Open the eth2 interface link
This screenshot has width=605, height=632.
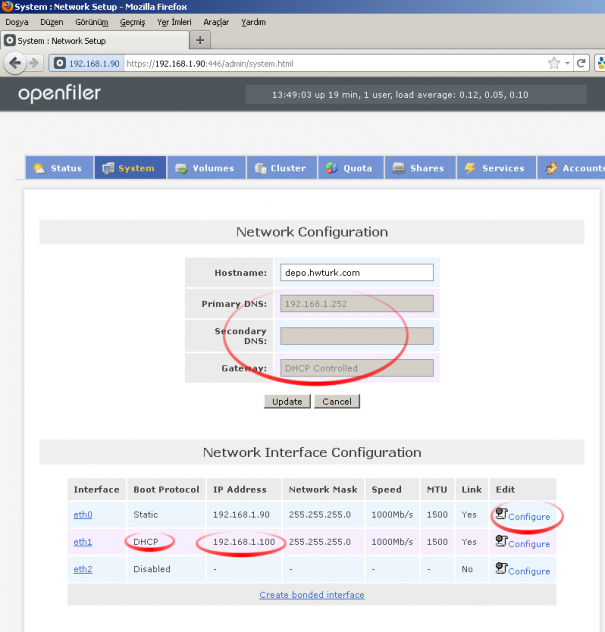(x=83, y=569)
